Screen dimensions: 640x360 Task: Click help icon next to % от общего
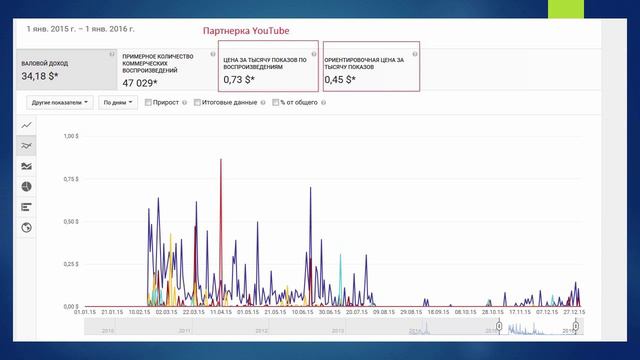(323, 103)
